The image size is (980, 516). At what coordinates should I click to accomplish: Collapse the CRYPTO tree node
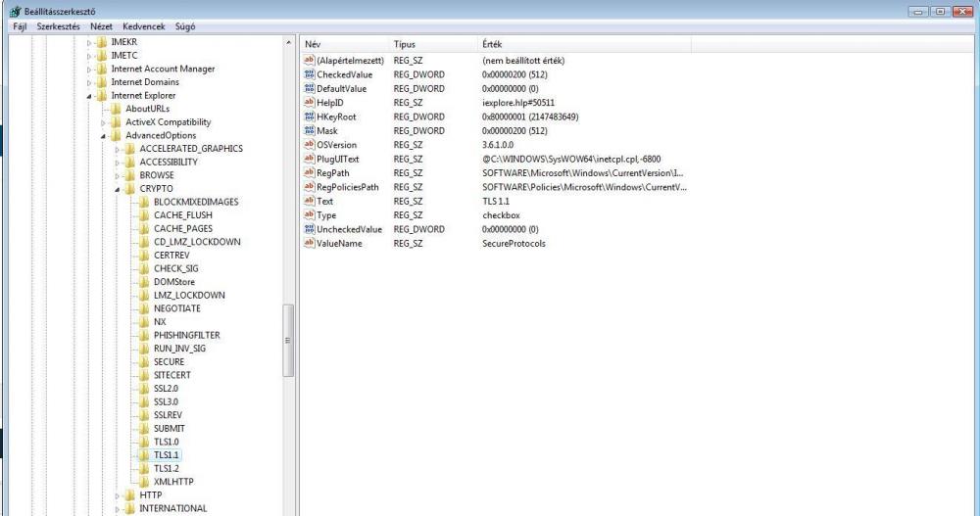click(118, 188)
